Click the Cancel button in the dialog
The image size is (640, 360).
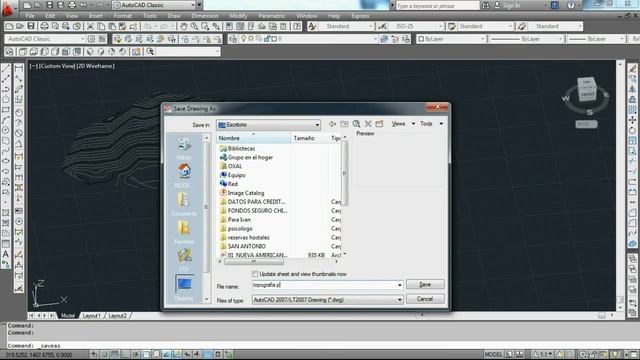click(425, 299)
